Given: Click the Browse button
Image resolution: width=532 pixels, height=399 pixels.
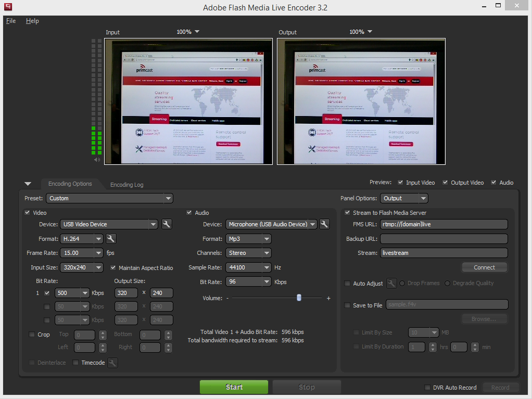Looking at the screenshot, I should [484, 319].
